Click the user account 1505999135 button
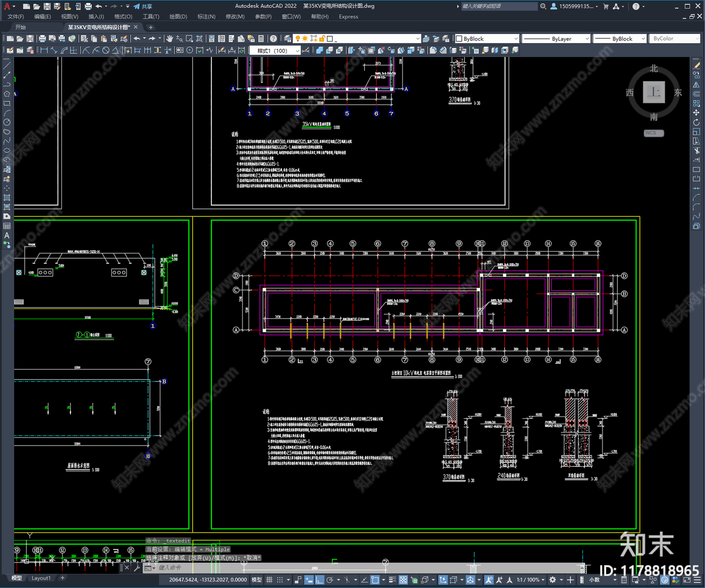The width and height of the screenshot is (705, 588). (x=574, y=6)
